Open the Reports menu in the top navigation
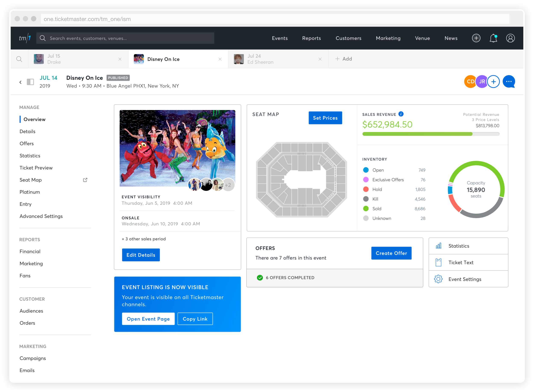 click(311, 38)
